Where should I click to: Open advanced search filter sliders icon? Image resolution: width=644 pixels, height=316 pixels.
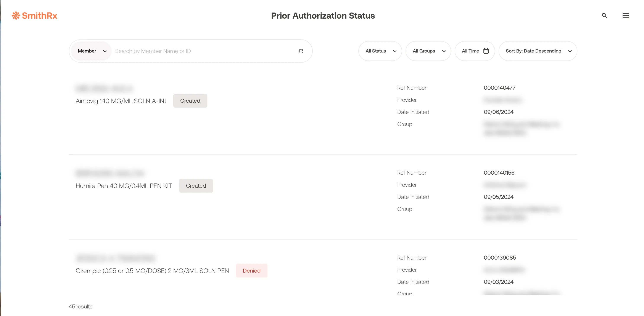click(301, 51)
